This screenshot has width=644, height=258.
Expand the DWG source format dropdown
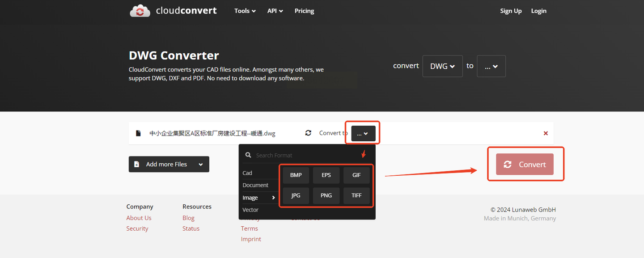click(x=442, y=66)
